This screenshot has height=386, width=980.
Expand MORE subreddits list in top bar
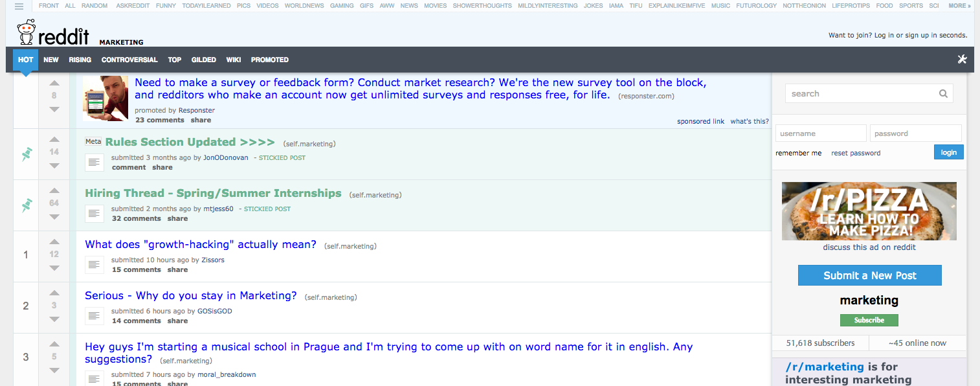pyautogui.click(x=960, y=6)
